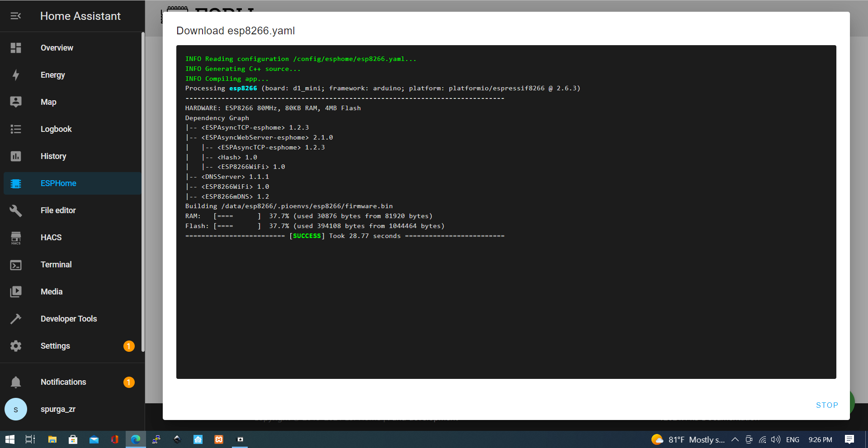This screenshot has width=868, height=448.
Task: Open the Windows Start menu
Action: [10, 439]
